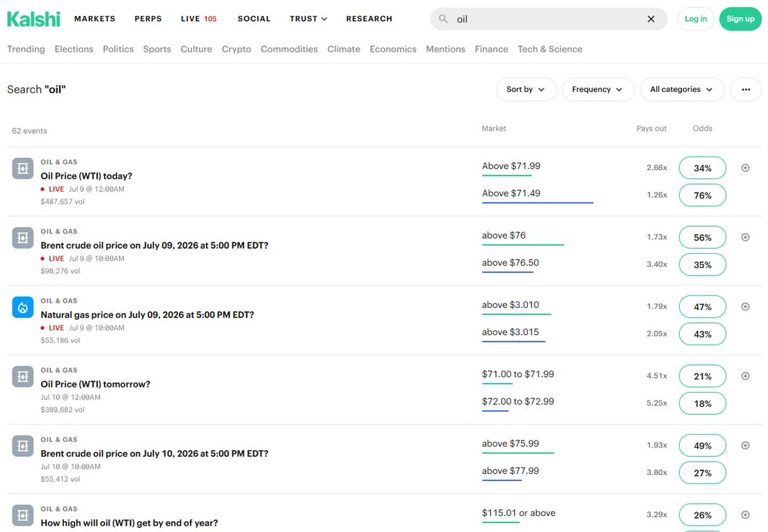Click the 21% odds for $71.00 to $71.99
Viewport: 768px width, 532px height.
click(x=703, y=377)
